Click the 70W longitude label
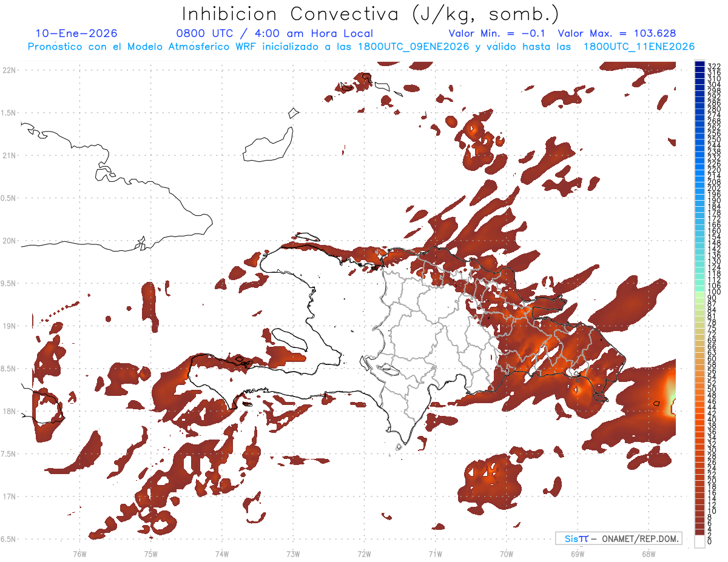Image resolution: width=728 pixels, height=562 pixels. coord(507,553)
